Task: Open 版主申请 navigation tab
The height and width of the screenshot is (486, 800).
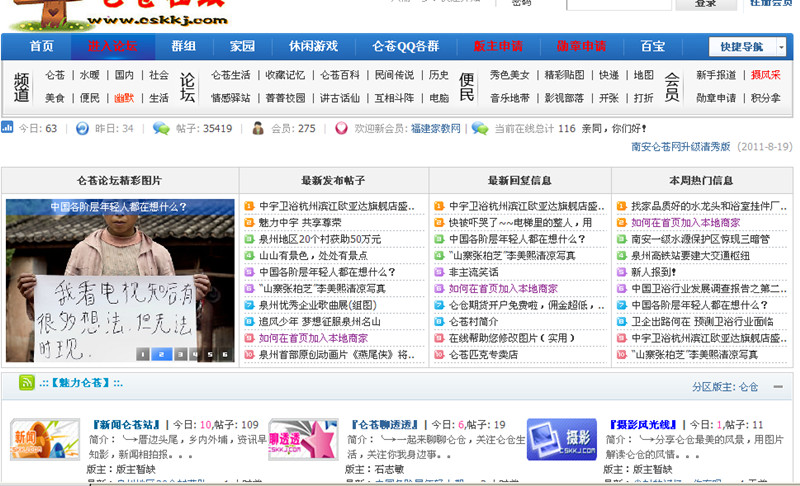Action: click(x=498, y=46)
